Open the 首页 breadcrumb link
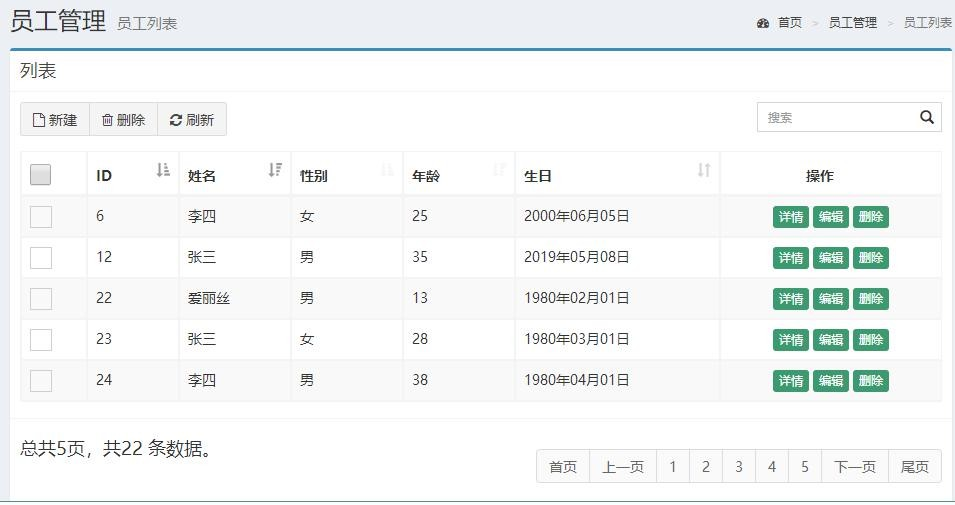Viewport: 955px width, 505px height. coord(790,23)
